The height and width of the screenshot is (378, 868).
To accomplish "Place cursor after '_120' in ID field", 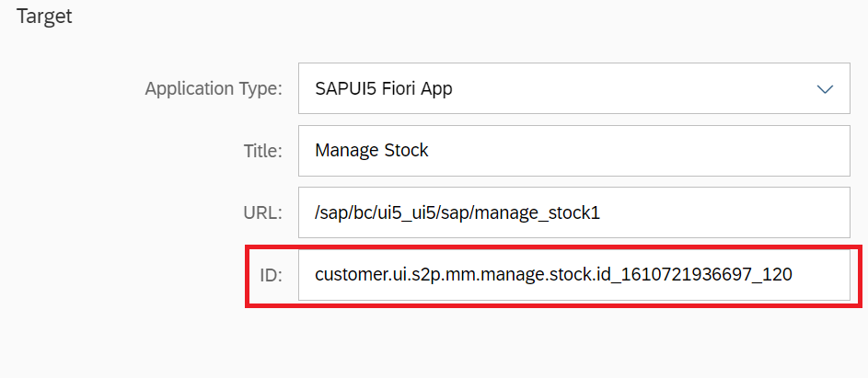I will pyautogui.click(x=794, y=274).
